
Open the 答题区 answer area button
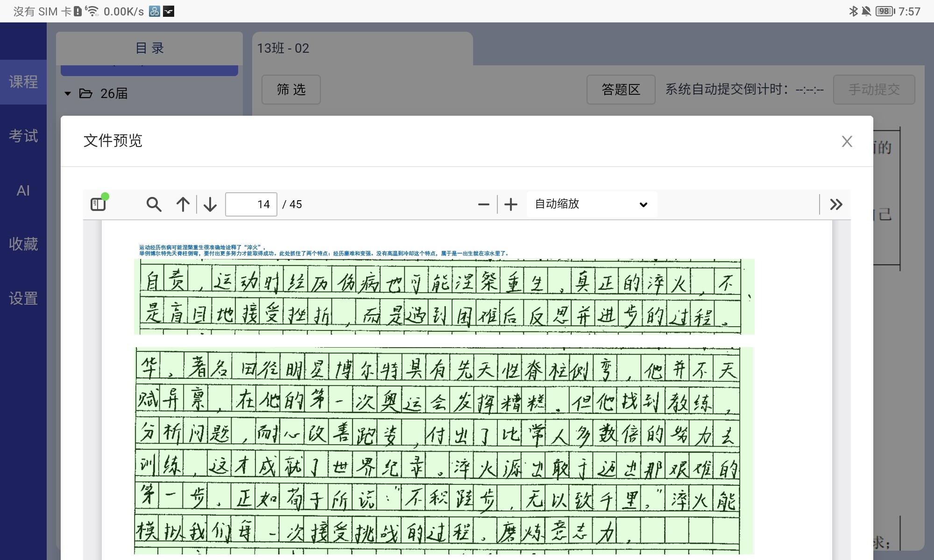[x=621, y=90]
